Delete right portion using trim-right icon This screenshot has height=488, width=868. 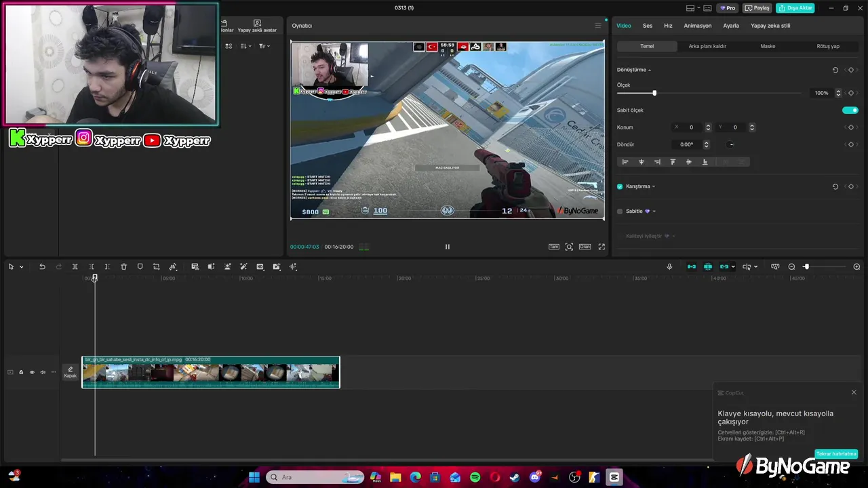(x=107, y=266)
